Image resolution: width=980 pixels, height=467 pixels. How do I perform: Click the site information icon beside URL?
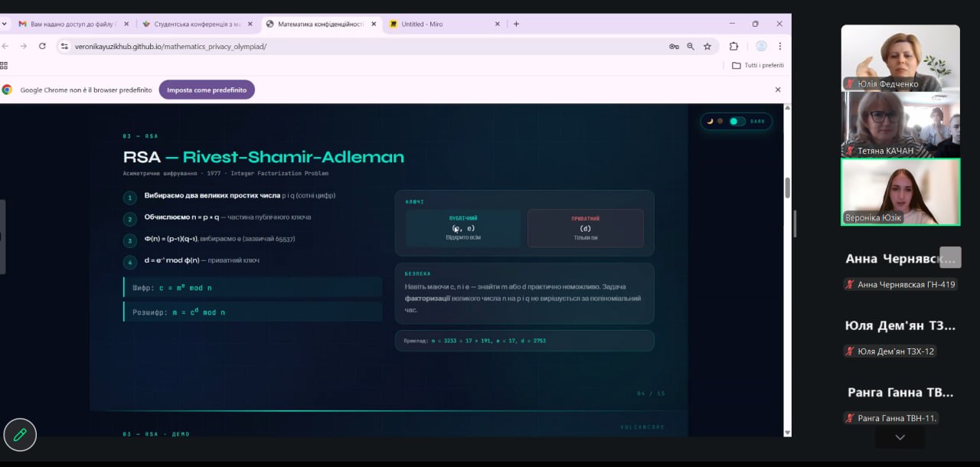[64, 46]
